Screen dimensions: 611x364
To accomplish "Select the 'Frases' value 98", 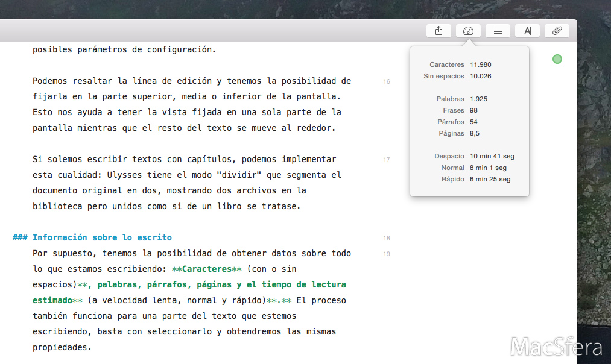I will (473, 110).
